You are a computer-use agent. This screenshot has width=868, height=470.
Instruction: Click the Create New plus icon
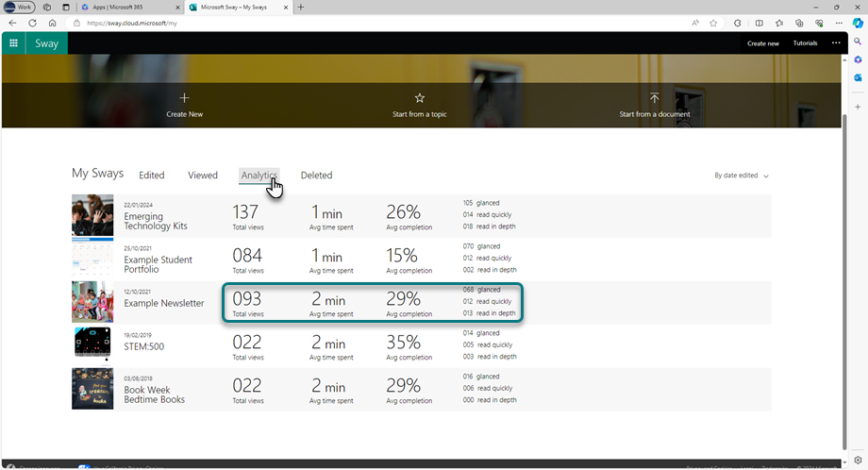tap(184, 98)
